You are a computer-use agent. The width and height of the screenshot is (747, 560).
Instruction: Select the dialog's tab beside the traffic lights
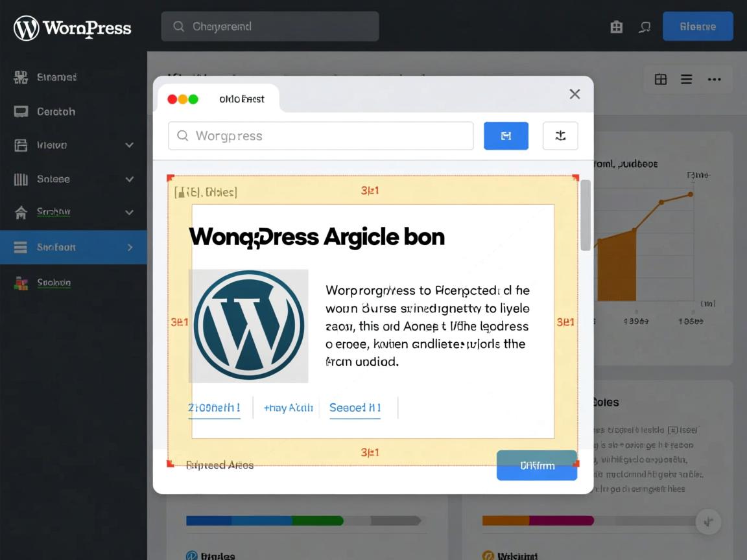pos(241,99)
